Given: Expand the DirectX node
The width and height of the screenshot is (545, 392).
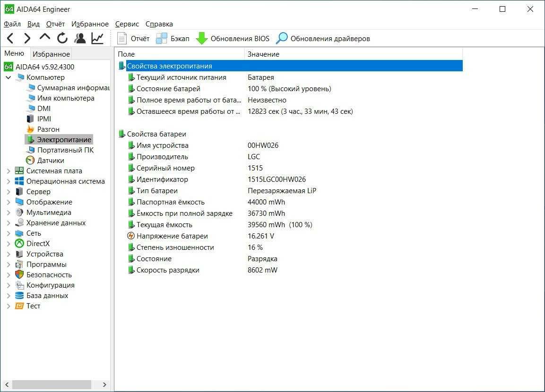Looking at the screenshot, I should tap(9, 244).
